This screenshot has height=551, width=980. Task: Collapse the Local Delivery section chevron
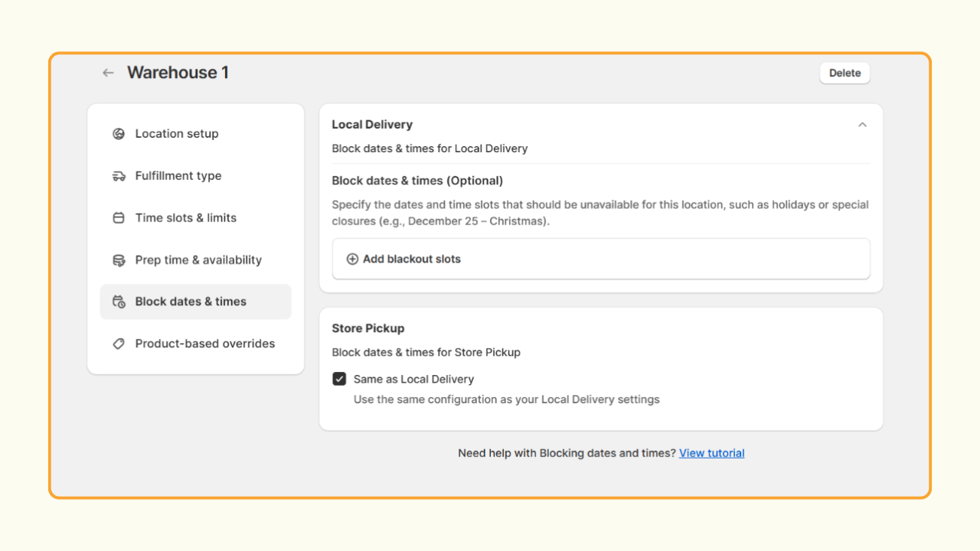(862, 125)
